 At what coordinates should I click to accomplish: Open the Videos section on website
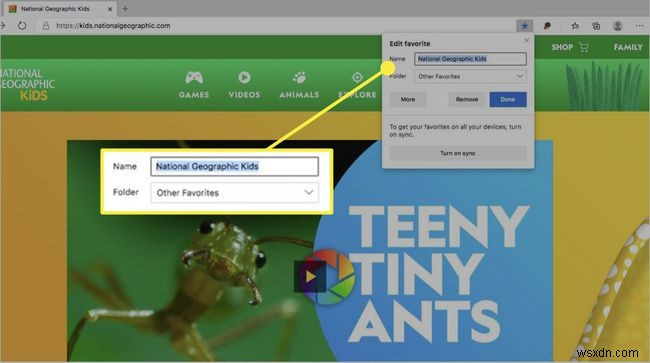click(x=244, y=85)
